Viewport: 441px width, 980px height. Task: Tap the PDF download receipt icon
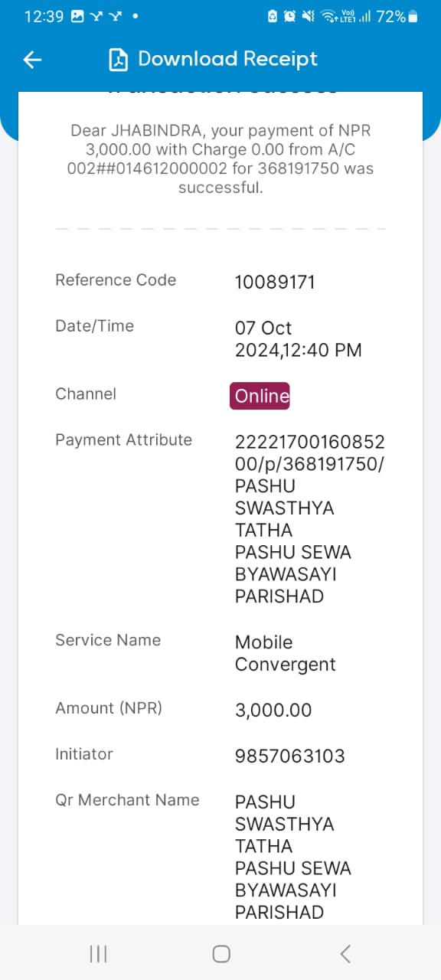tap(118, 60)
